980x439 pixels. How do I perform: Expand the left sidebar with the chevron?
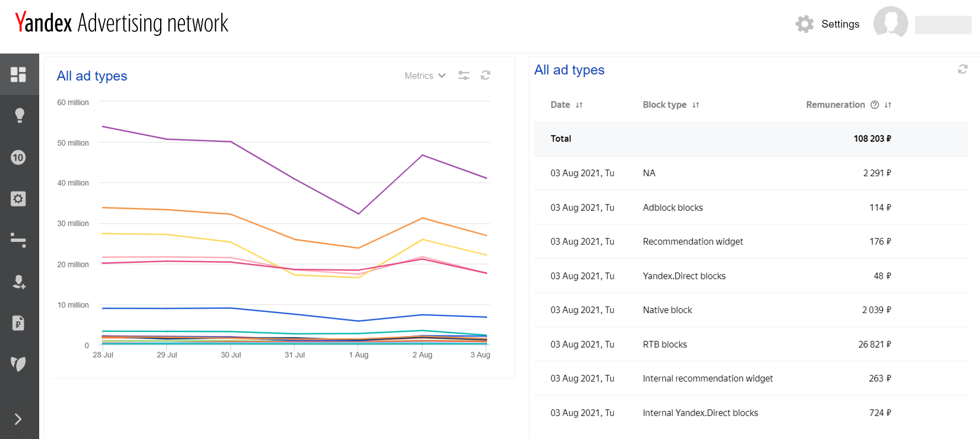point(18,419)
